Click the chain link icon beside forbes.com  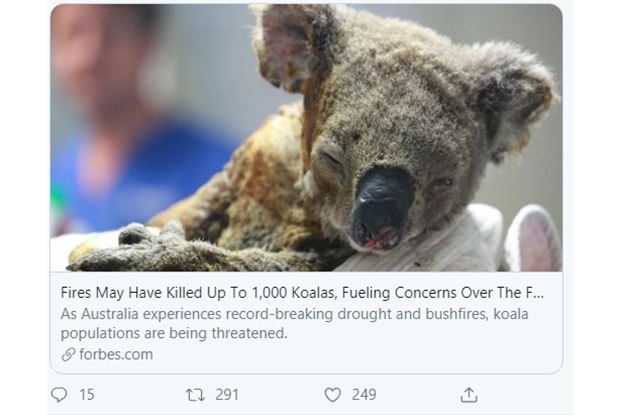68,354
